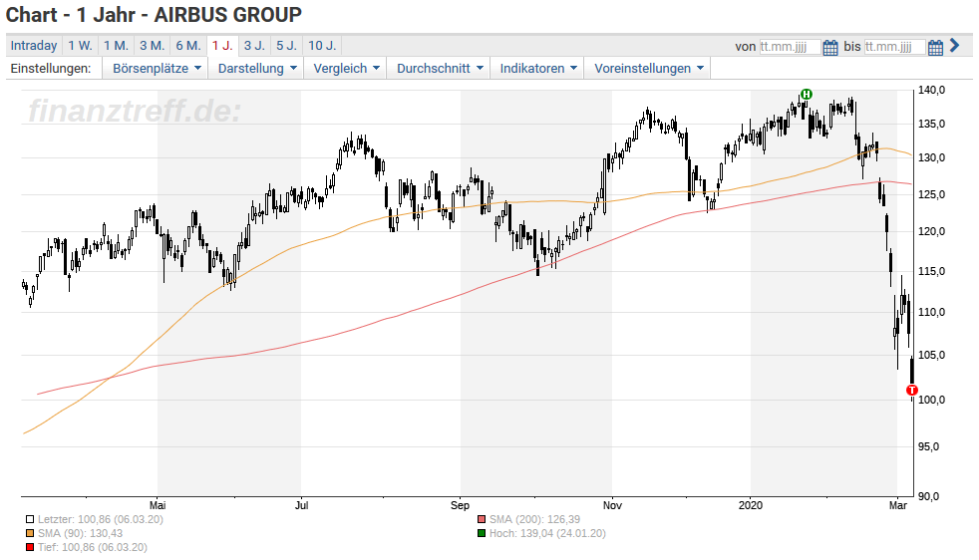
Task: Select the 5 J. time range
Action: click(x=286, y=46)
